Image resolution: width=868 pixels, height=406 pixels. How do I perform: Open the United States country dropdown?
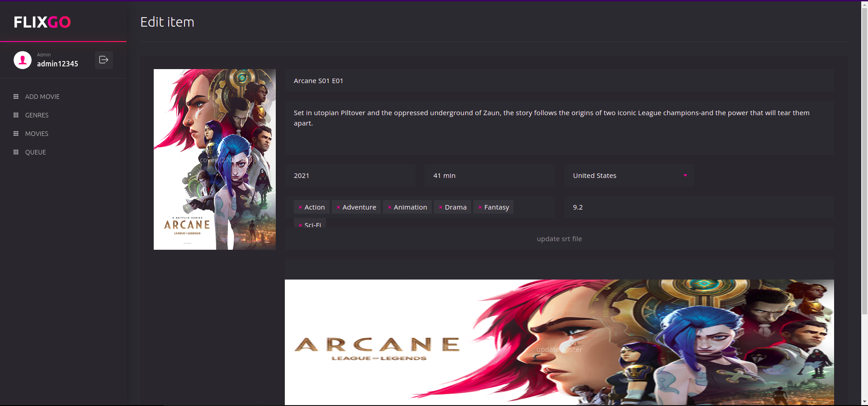629,176
